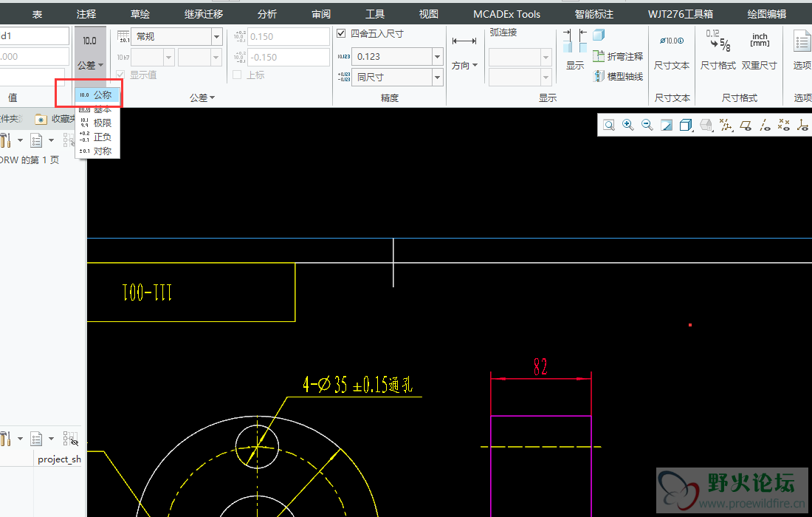Viewport: 812px width, 517px height.
Task: Click the 双重尺寸 inch/mm icon
Action: (x=760, y=40)
